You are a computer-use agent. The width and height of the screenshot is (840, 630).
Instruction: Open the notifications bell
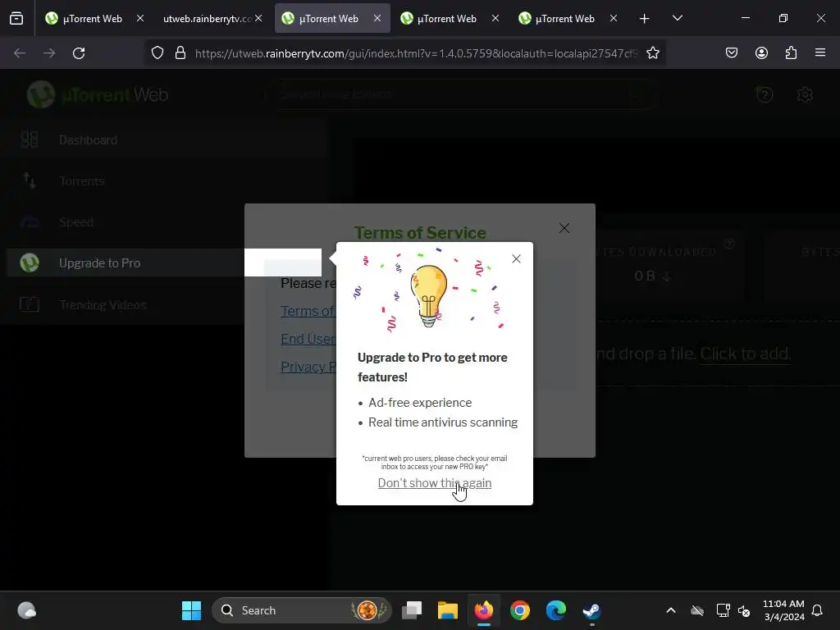click(x=817, y=610)
